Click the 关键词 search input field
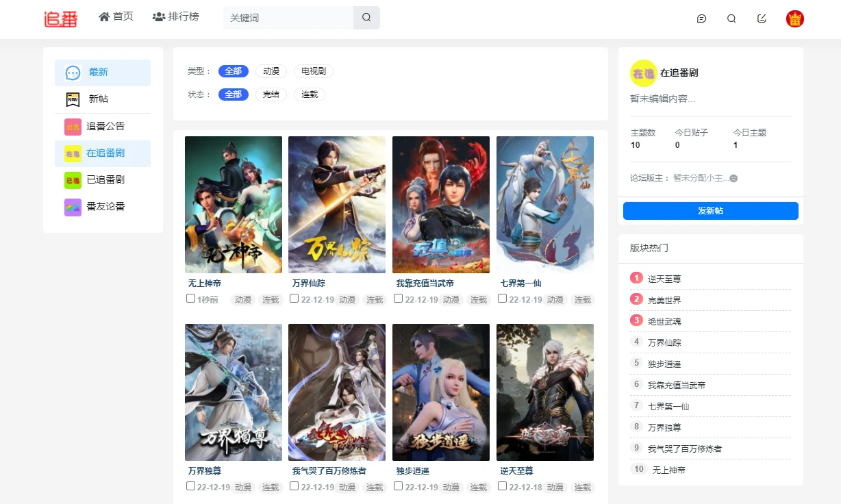Image resolution: width=841 pixels, height=504 pixels. (288, 18)
